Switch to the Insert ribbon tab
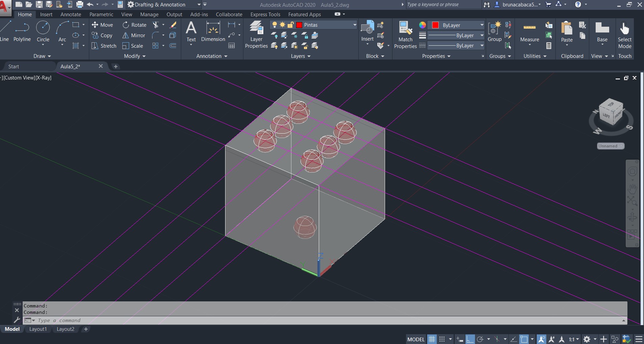Screen dimensions: 644x344 point(46,14)
